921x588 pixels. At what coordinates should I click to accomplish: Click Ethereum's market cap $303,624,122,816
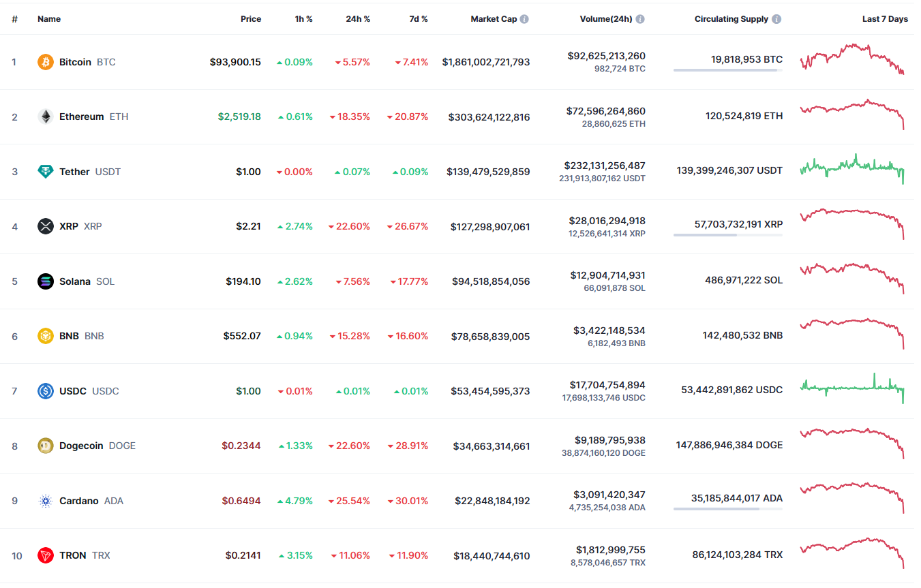point(489,117)
